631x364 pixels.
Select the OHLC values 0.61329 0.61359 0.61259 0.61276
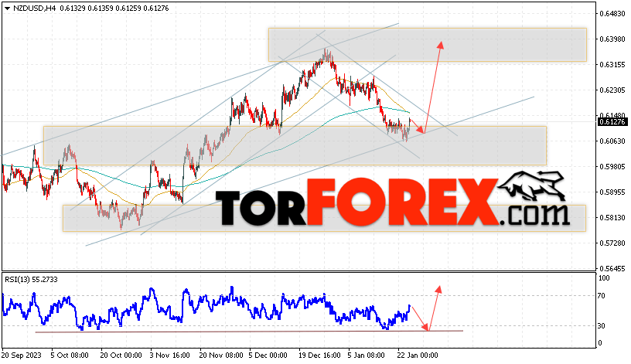(114, 8)
